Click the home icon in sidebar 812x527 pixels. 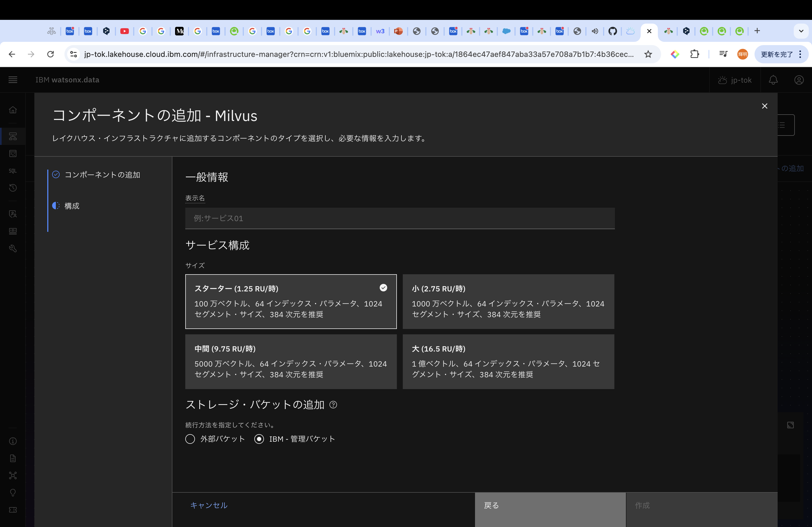[13, 110]
